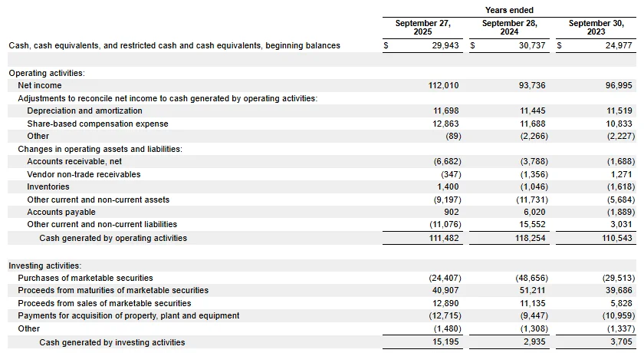Click "Proceeds from maturities of marketable securities" label
Screen dimensions: 644x353
point(113,291)
